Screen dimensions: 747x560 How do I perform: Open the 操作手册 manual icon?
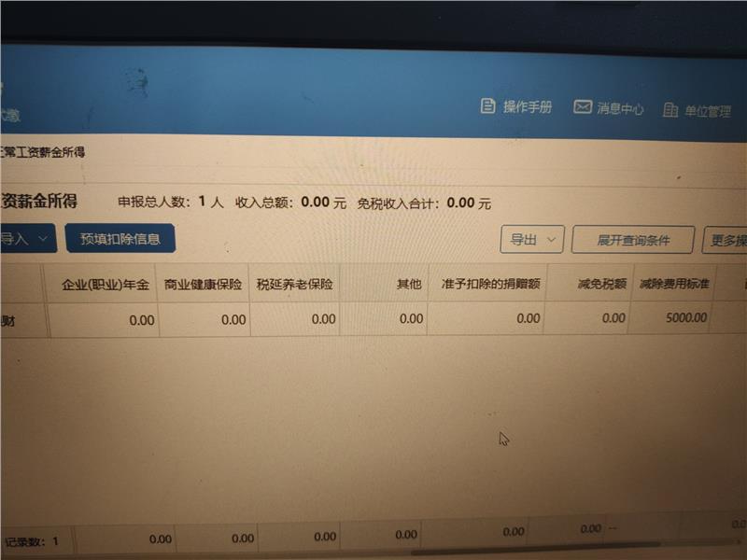coord(487,106)
